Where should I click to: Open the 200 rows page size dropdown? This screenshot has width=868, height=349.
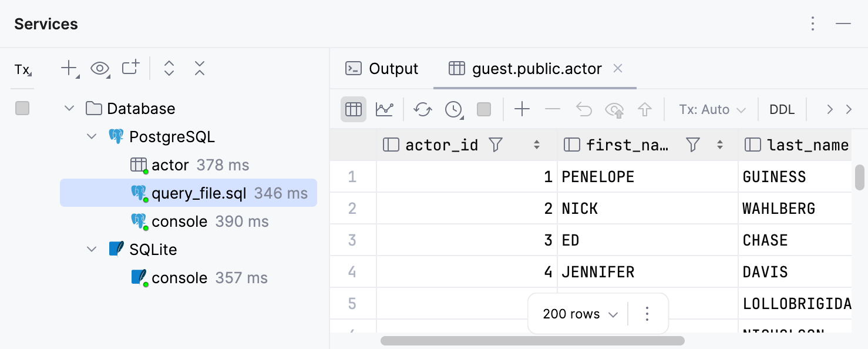(580, 314)
